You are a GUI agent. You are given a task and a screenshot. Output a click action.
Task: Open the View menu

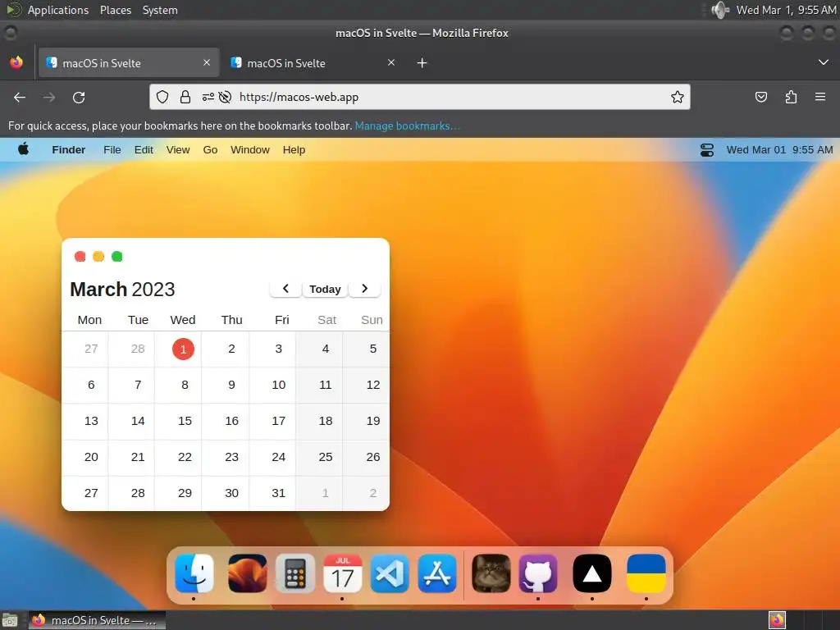pyautogui.click(x=178, y=150)
